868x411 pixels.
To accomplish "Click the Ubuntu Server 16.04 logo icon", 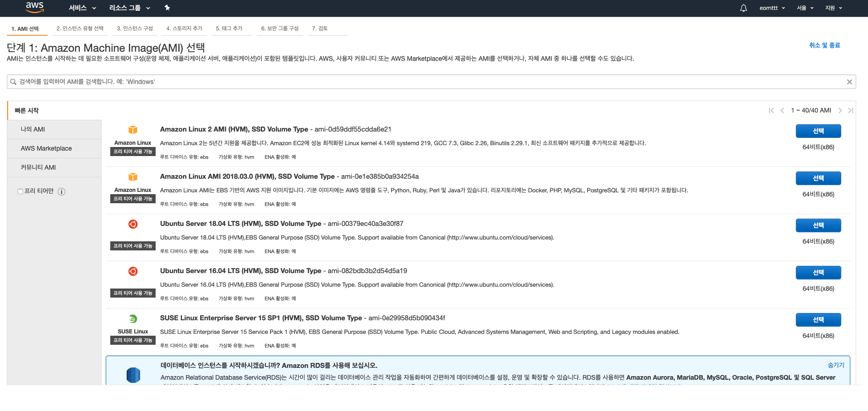I will pyautogui.click(x=133, y=271).
